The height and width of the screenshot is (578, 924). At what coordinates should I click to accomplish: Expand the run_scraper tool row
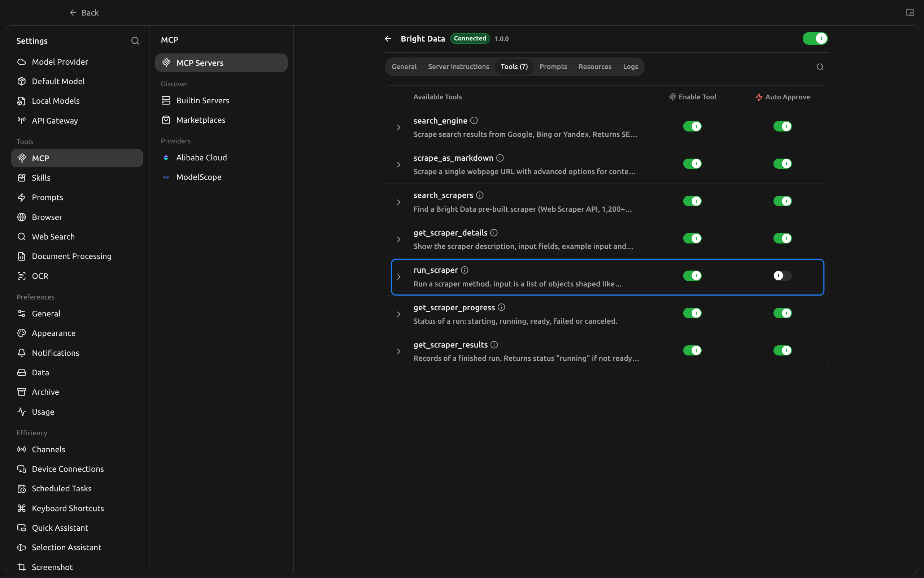398,277
